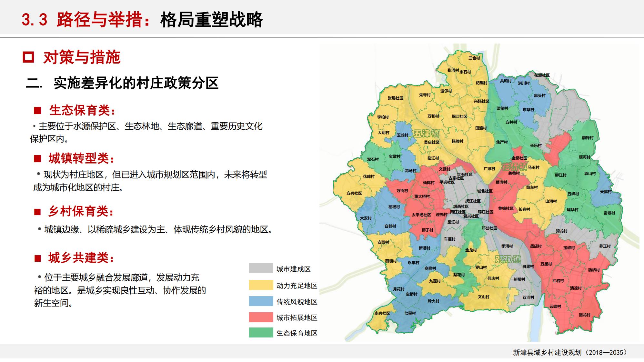
Task: Click the 张河村 label on the map
Action: coord(453,70)
